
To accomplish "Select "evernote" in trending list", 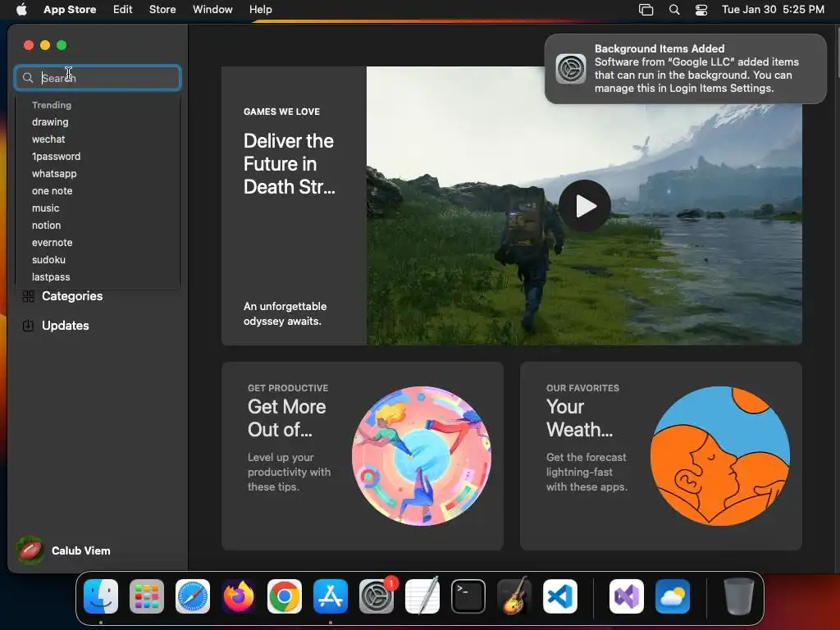I will pos(52,242).
